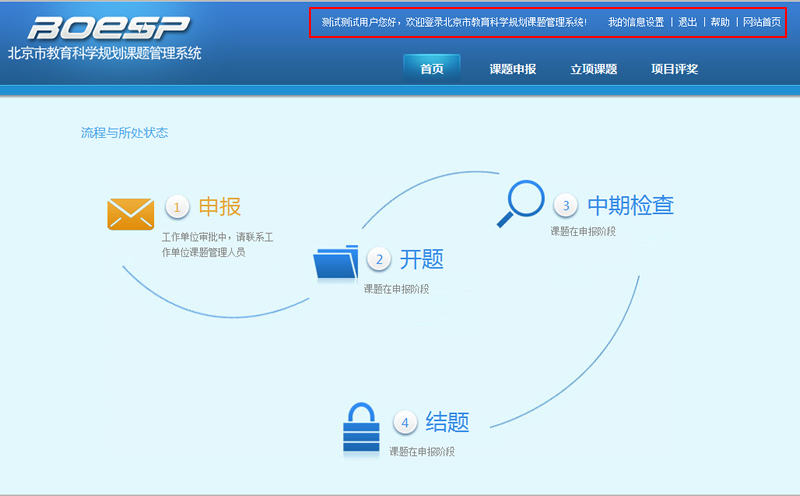Switch to the 课题申报 tab
The width and height of the screenshot is (800, 496).
[x=513, y=69]
